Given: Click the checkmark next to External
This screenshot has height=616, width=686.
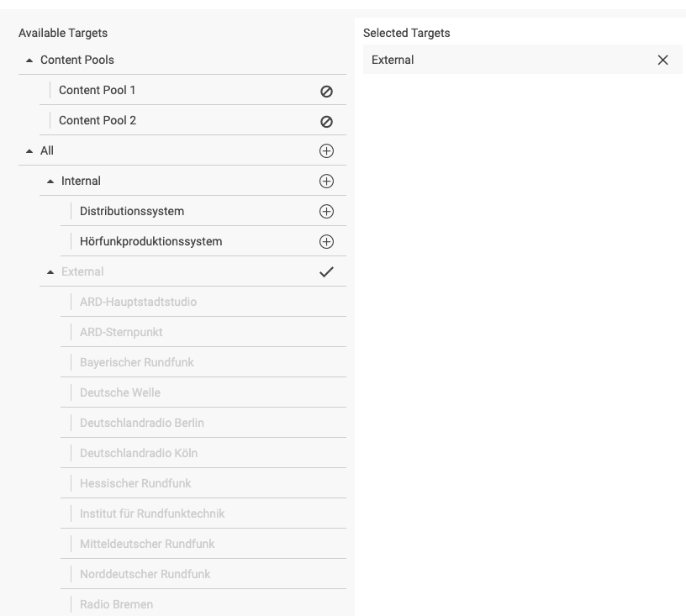Looking at the screenshot, I should click(326, 272).
